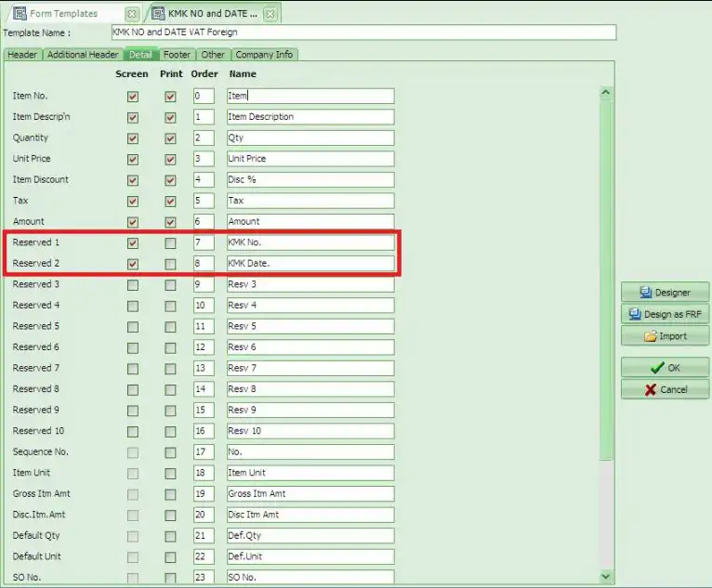
Task: Open the Header tab
Action: pos(22,55)
